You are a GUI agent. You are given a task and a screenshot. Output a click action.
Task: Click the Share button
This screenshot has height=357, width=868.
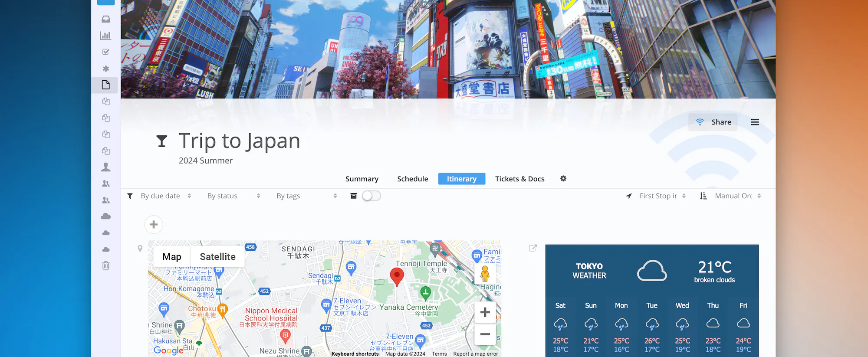[x=713, y=122]
